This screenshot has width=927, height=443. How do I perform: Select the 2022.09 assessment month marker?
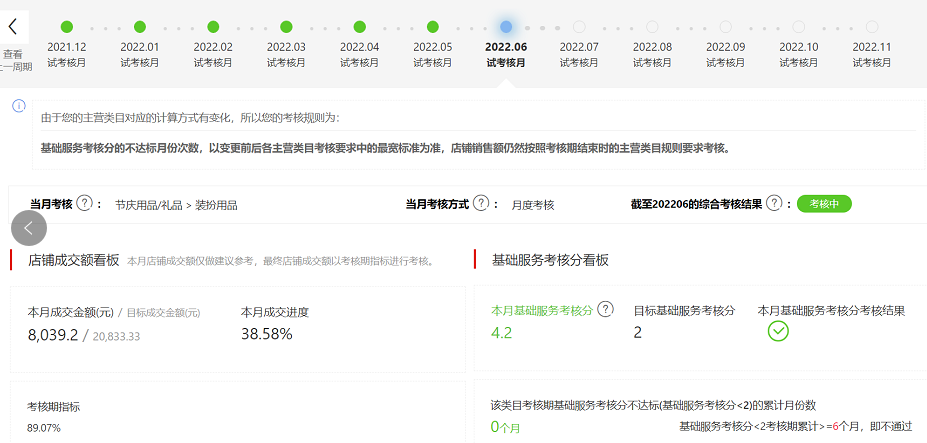725,27
